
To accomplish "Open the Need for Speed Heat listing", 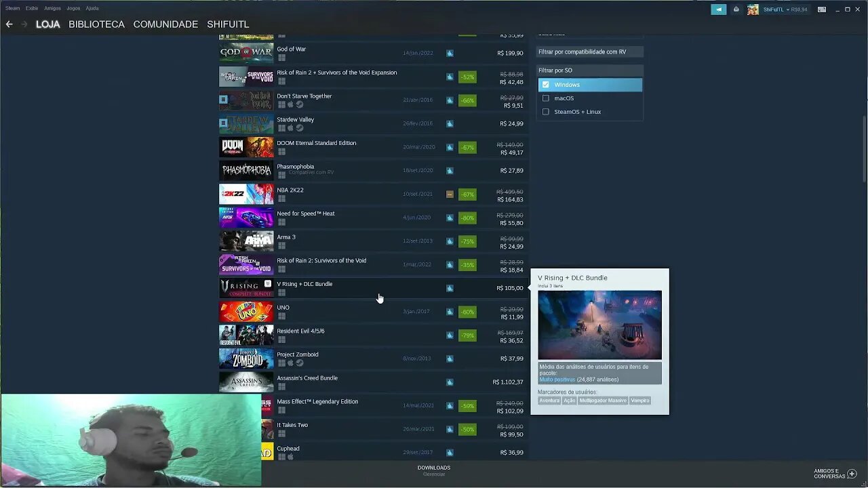I will click(373, 218).
